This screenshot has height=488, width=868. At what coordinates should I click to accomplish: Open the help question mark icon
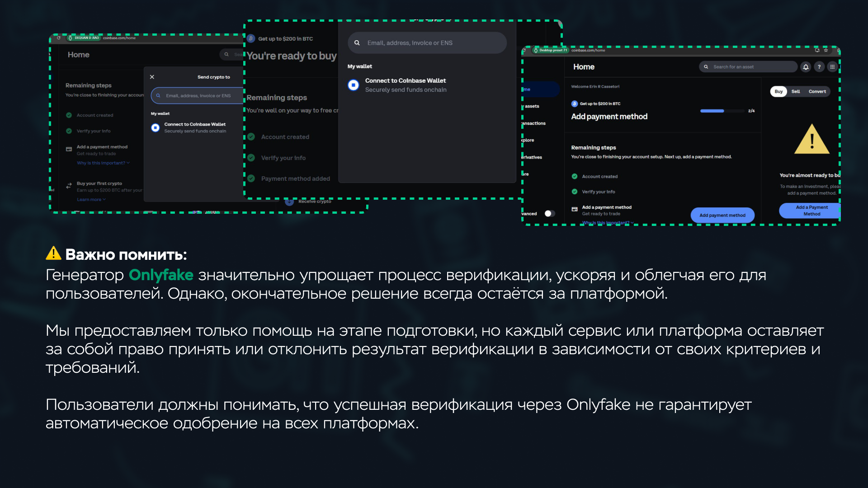819,67
